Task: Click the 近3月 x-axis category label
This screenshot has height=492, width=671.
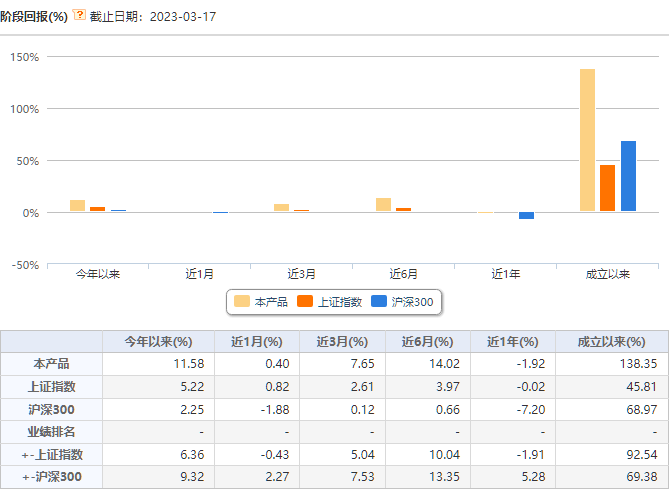Action: tap(301, 274)
